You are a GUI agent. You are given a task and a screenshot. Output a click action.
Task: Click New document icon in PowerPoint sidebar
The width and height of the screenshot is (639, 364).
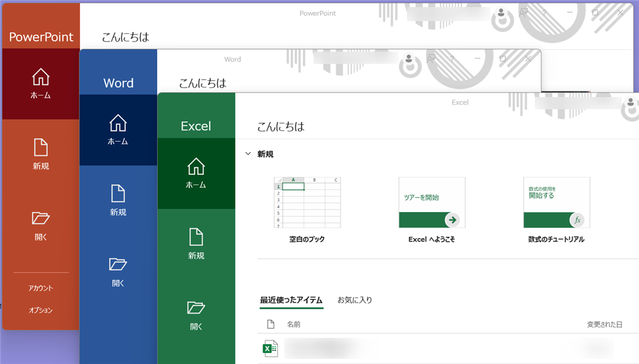41,148
